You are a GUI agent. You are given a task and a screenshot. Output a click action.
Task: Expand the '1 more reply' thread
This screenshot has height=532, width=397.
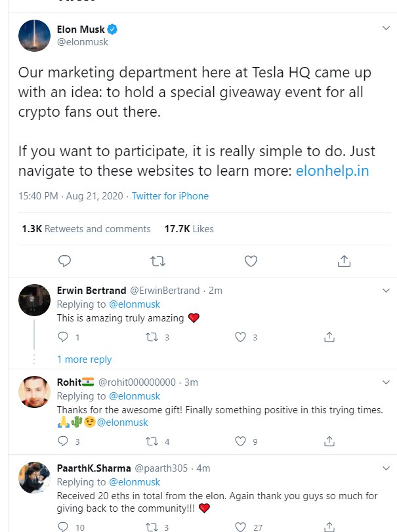click(84, 359)
